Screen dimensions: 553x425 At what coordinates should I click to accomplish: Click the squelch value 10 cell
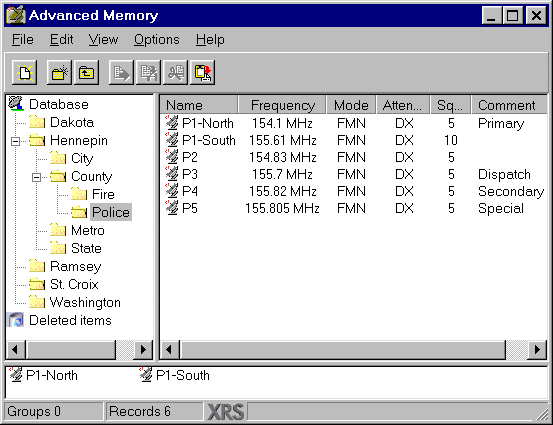point(451,140)
